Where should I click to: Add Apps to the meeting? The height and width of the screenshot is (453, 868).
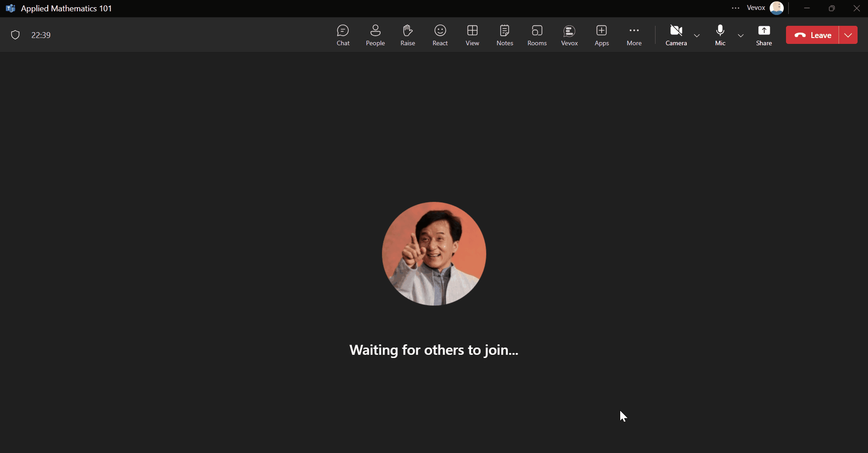point(602,35)
